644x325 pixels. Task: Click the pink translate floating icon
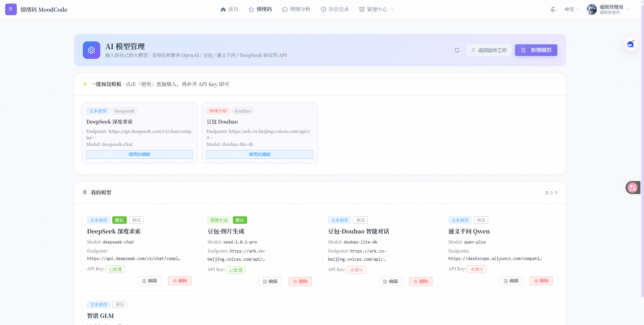click(633, 187)
